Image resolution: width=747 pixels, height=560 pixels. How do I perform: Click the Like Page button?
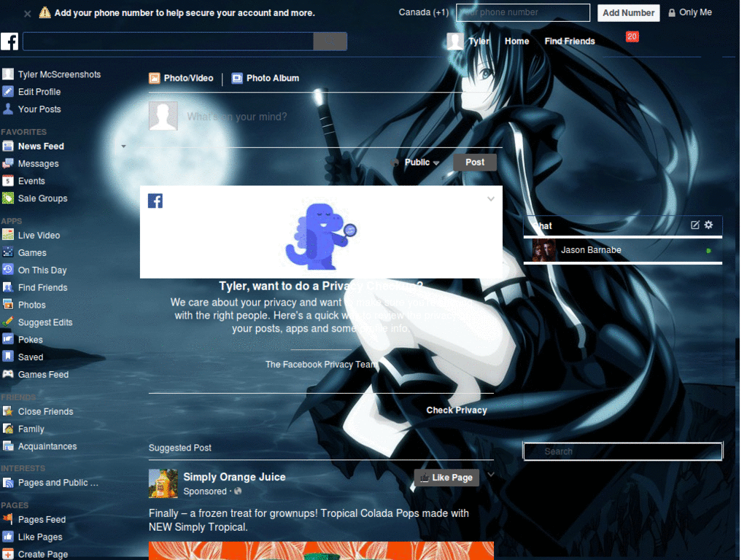click(x=446, y=478)
